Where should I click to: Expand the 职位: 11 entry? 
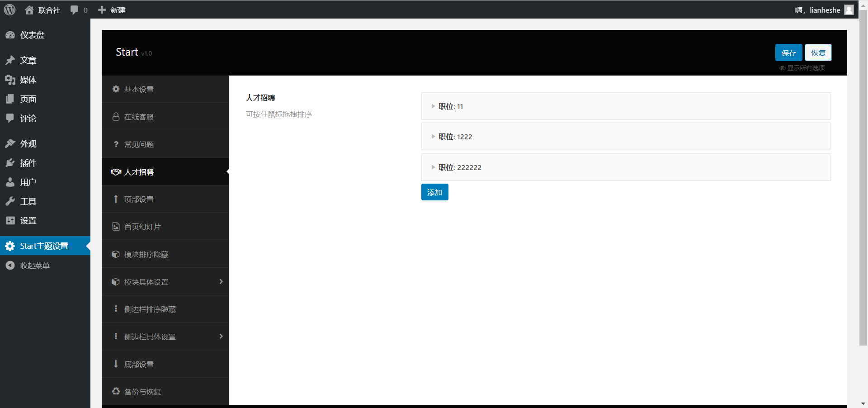[450, 107]
